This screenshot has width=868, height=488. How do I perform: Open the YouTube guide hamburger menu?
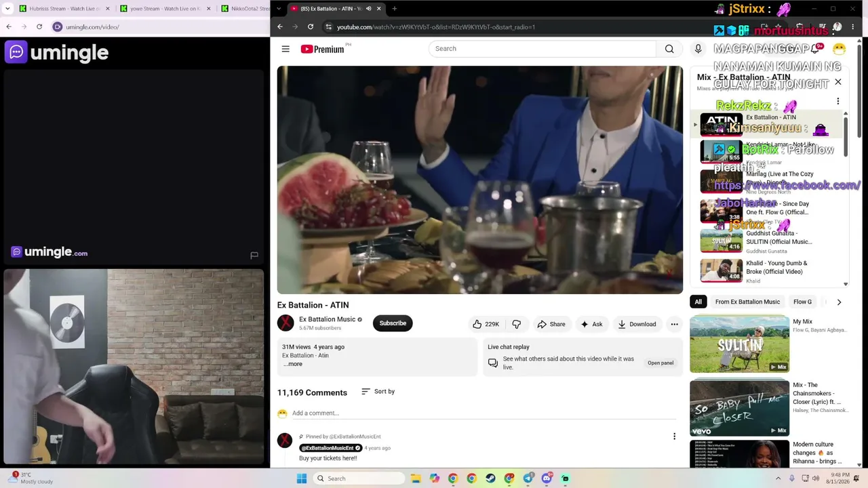pos(285,49)
